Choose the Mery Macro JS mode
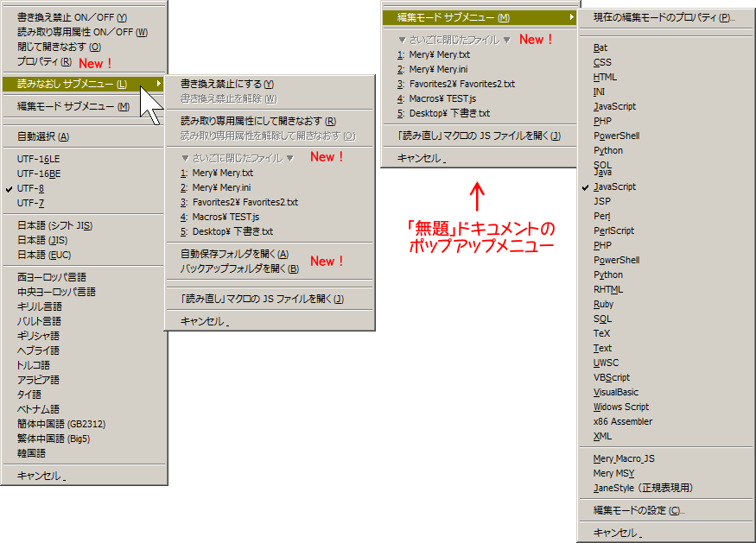 [624, 458]
